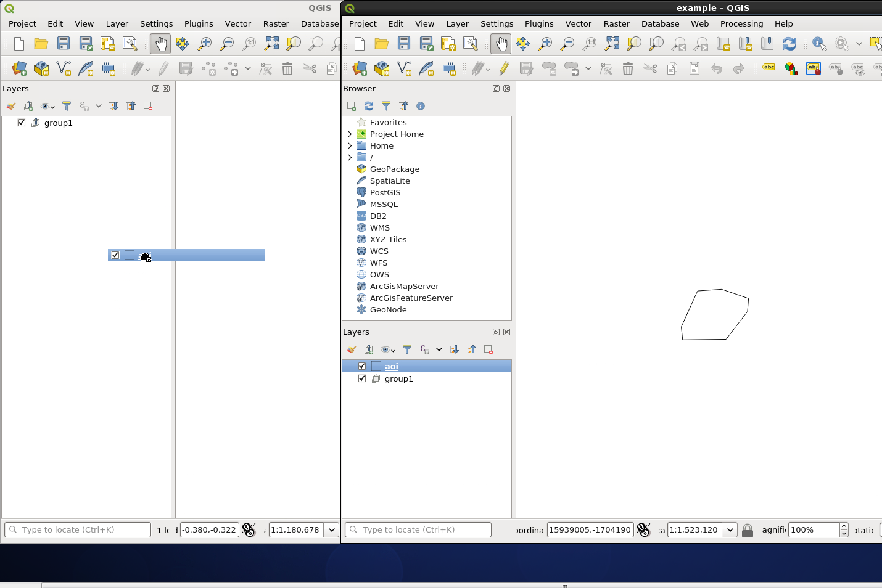Click Zoom Full extent icon in right window
The image size is (882, 588).
(612, 44)
